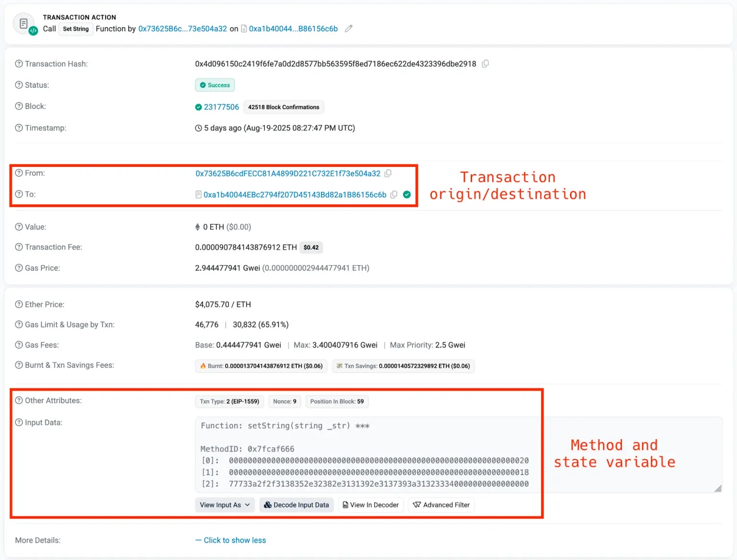Open the View Input As dropdown
The height and width of the screenshot is (560, 737).
[224, 504]
